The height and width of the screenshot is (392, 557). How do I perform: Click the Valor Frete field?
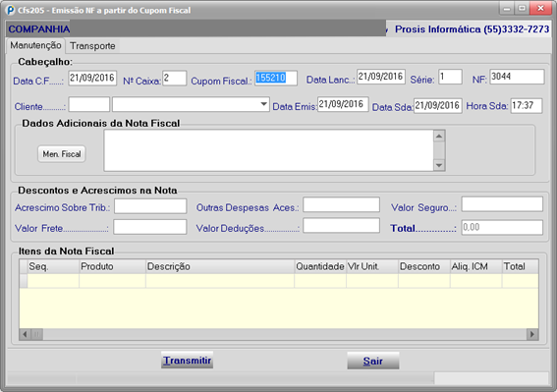150,227
